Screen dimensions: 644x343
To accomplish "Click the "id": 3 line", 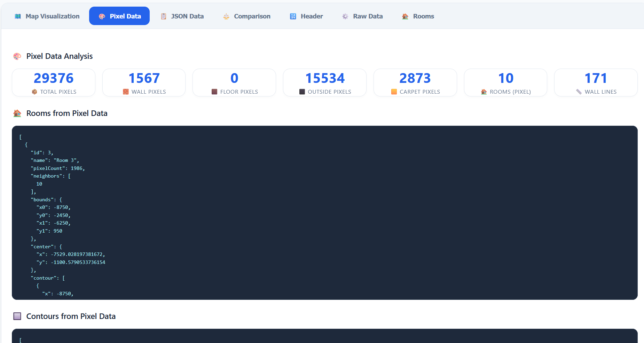I will tap(42, 153).
